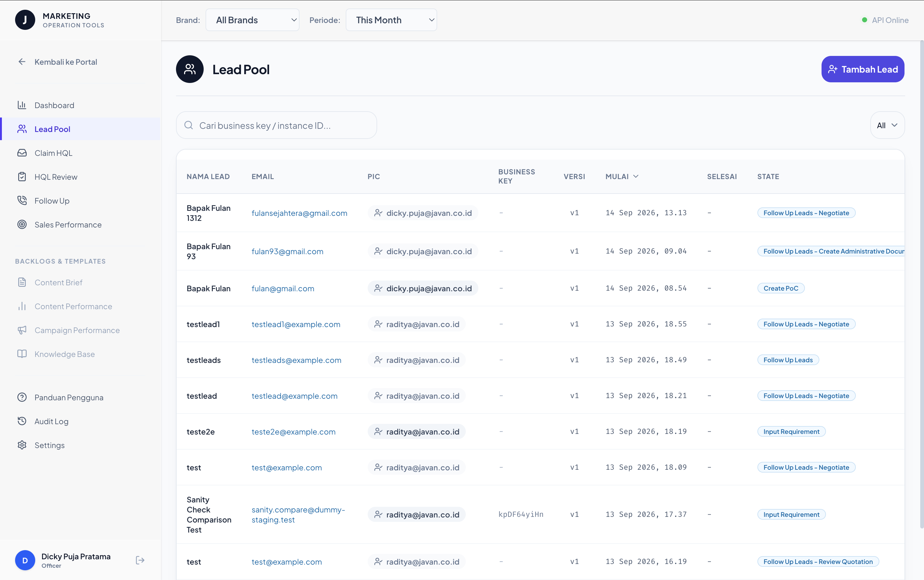Click the teste2e@example.com email link
The image size is (924, 580).
pyautogui.click(x=294, y=432)
